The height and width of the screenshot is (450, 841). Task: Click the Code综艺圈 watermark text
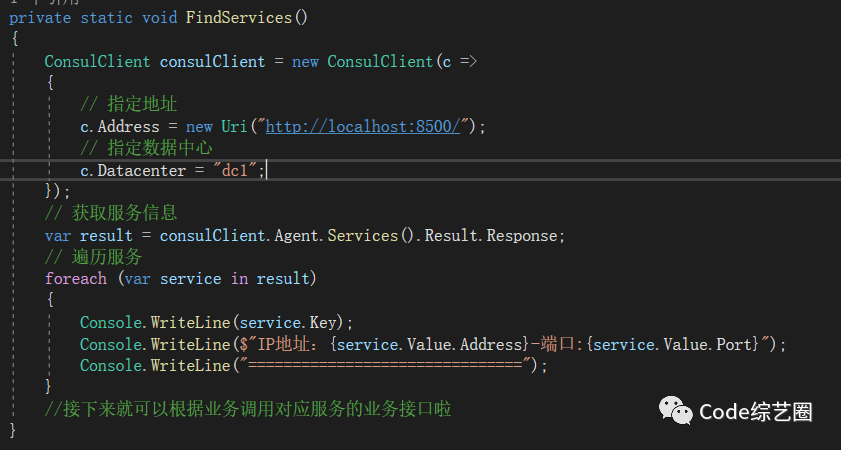coord(755,412)
